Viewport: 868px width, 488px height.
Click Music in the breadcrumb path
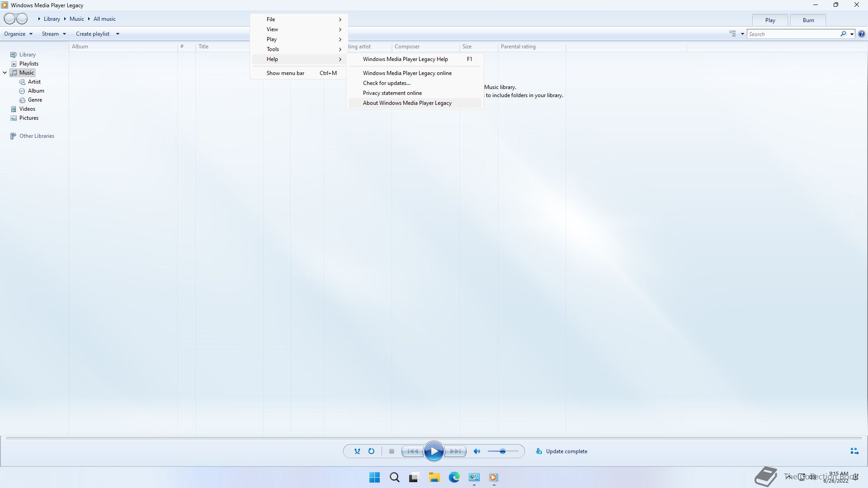click(x=77, y=19)
